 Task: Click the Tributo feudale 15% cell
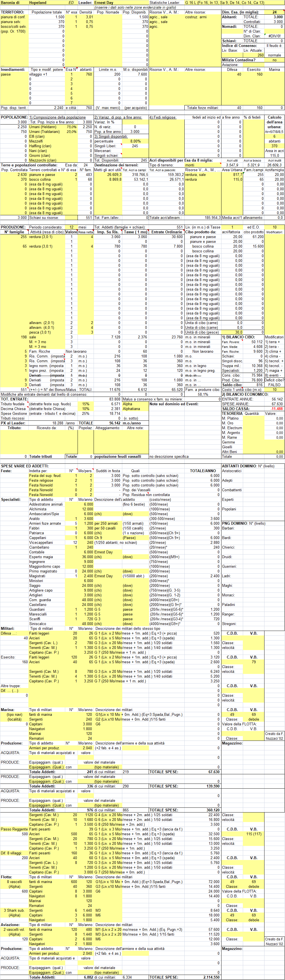tap(86, 404)
